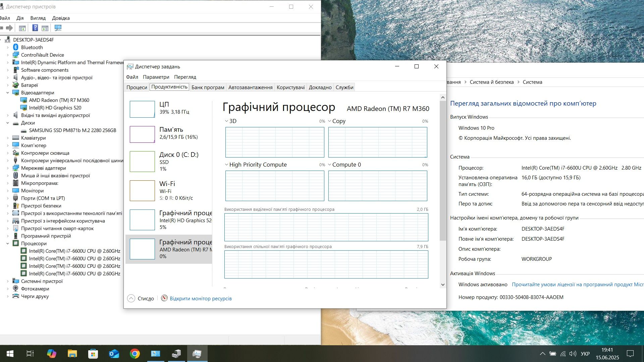Open the Відкрити монітор ресурсів link
Viewport: 644px width, 362px height.
point(201,299)
